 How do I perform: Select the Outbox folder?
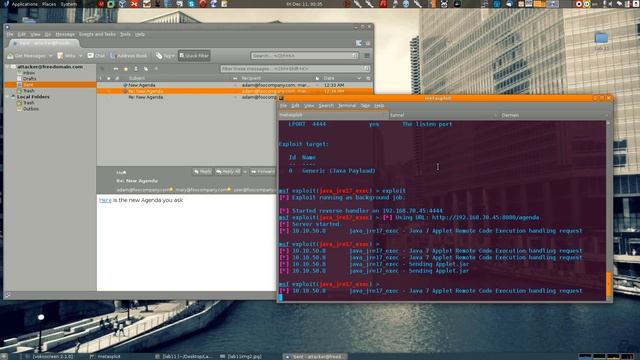pyautogui.click(x=31, y=109)
